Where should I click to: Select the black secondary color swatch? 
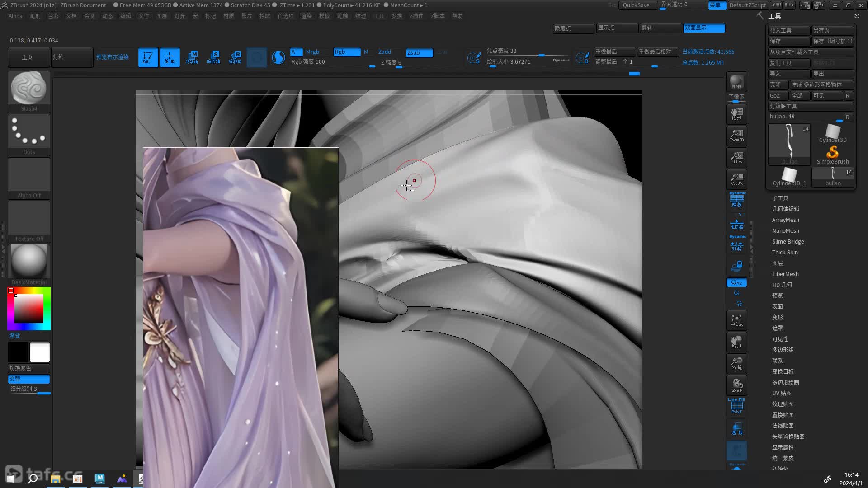18,352
